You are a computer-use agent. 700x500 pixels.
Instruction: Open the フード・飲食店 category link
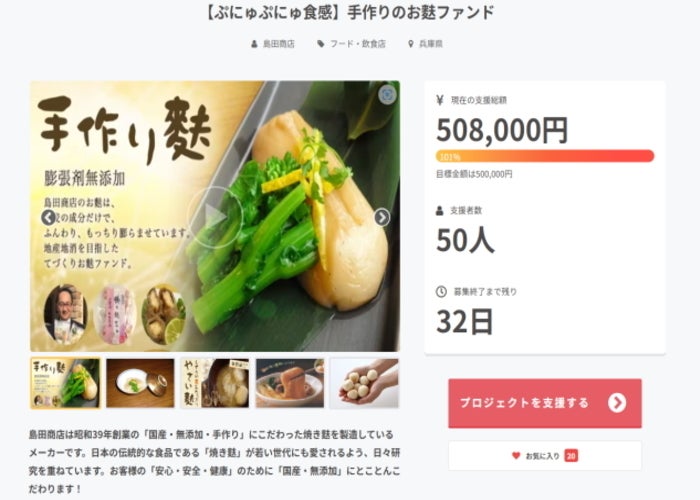pyautogui.click(x=358, y=44)
